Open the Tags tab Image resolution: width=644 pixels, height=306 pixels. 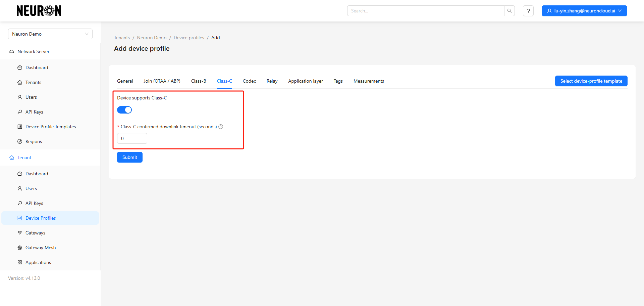[338, 81]
